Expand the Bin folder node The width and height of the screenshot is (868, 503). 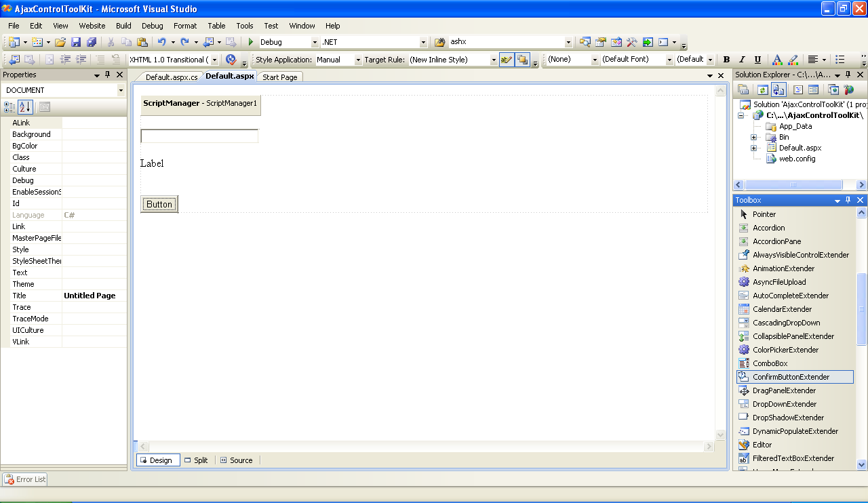pos(753,137)
